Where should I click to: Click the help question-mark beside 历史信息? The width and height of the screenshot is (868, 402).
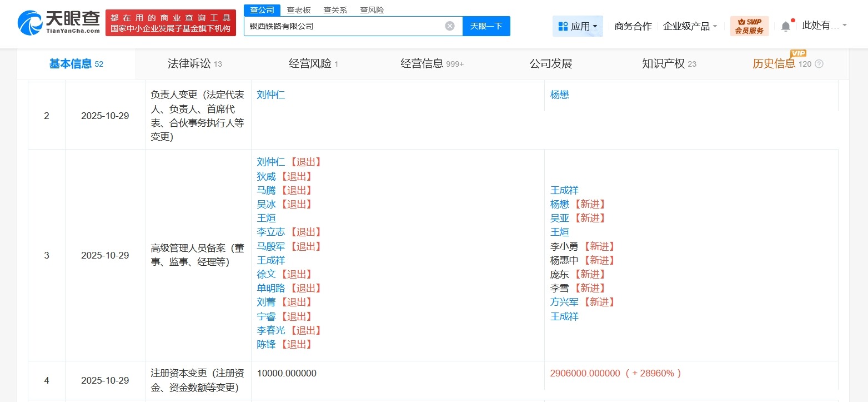coord(817,64)
